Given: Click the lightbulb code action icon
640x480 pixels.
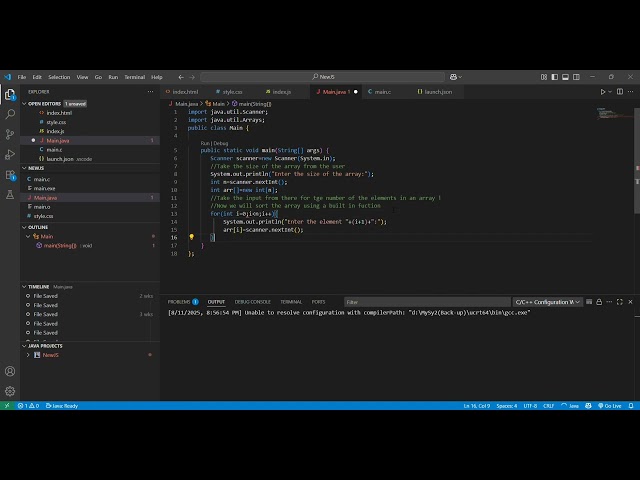Looking at the screenshot, I should point(191,237).
